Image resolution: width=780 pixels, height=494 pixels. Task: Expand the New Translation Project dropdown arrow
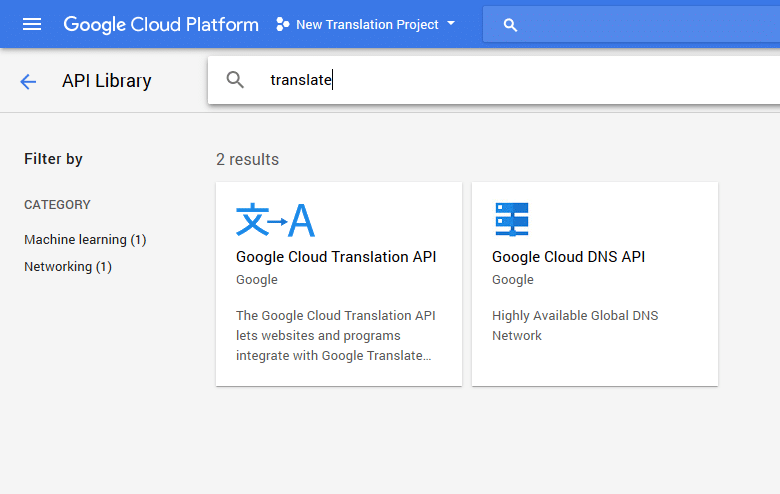(x=451, y=23)
